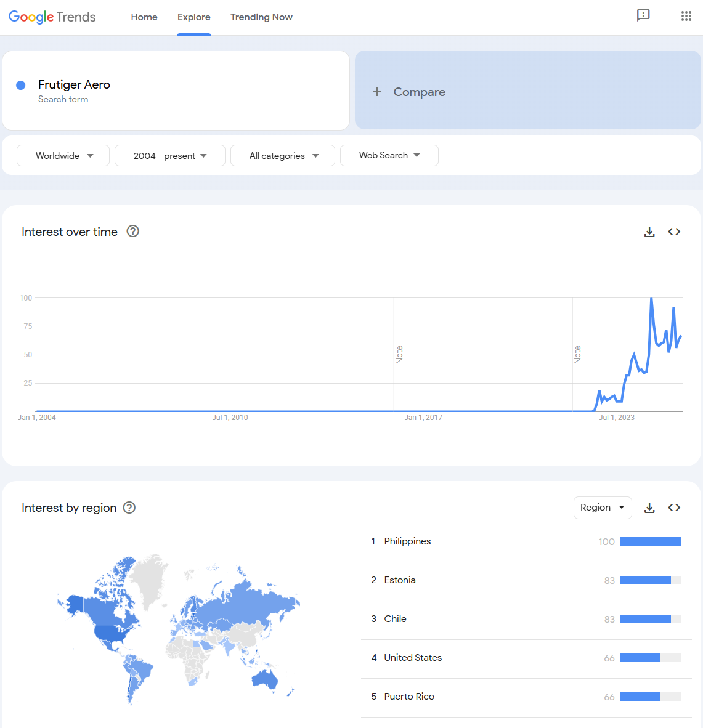Download the Interest over time CSV
Viewport: 703px width, 728px height.
point(649,232)
